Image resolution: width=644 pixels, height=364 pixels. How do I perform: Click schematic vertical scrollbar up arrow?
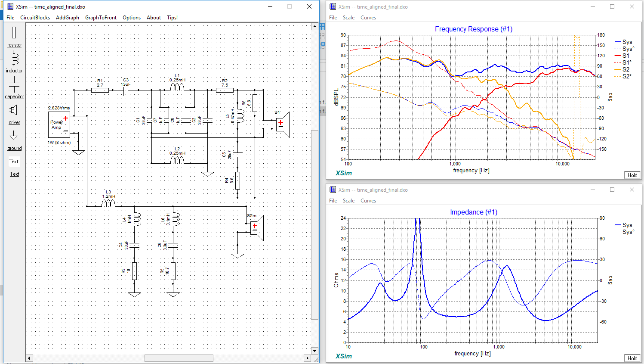point(314,27)
